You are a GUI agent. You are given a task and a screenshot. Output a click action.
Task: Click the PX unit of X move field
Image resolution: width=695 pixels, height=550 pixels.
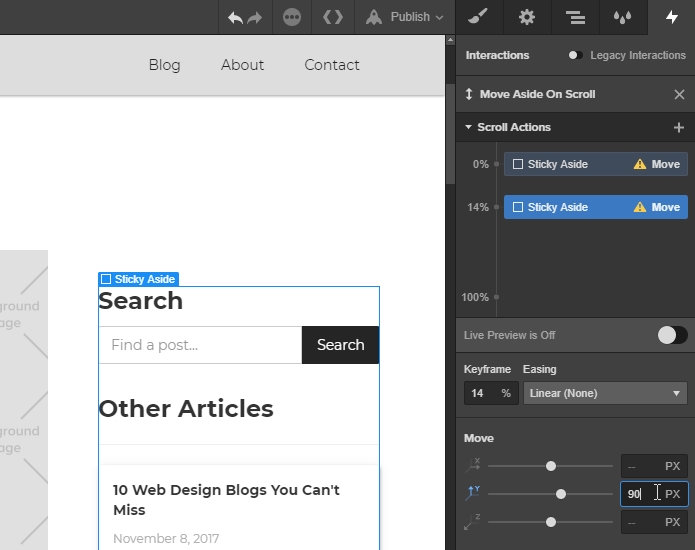pos(672,466)
